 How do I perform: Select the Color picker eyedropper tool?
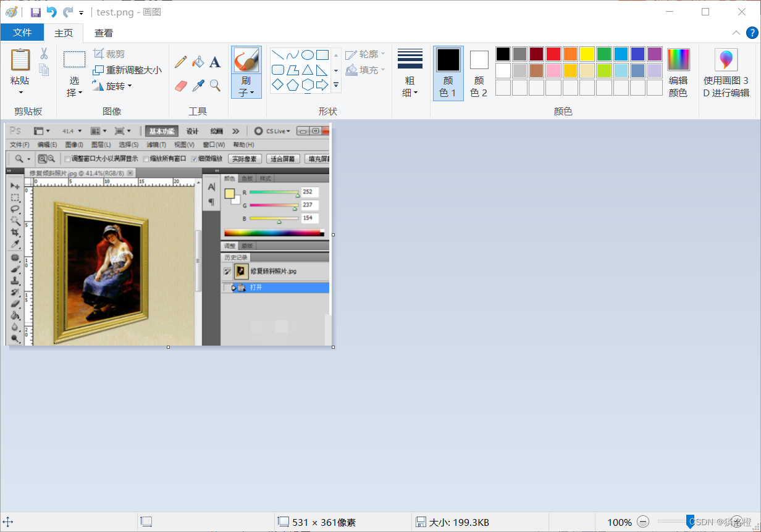click(198, 85)
